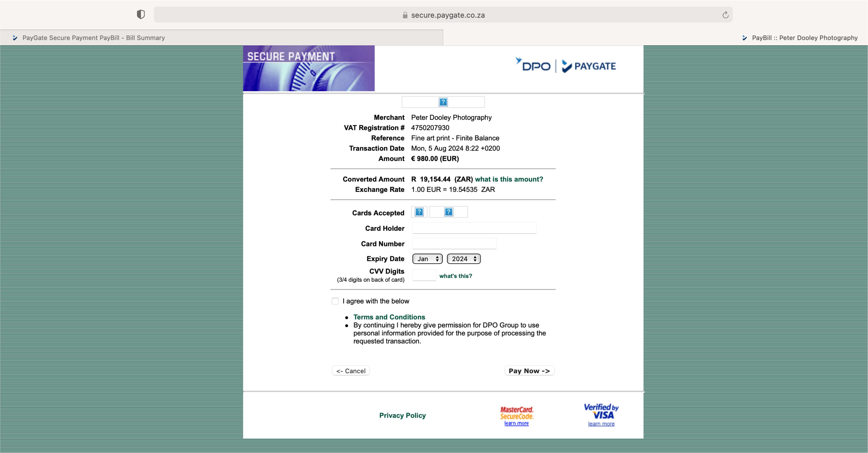Focus the Card Holder input field
This screenshot has height=453, width=868.
pos(474,228)
